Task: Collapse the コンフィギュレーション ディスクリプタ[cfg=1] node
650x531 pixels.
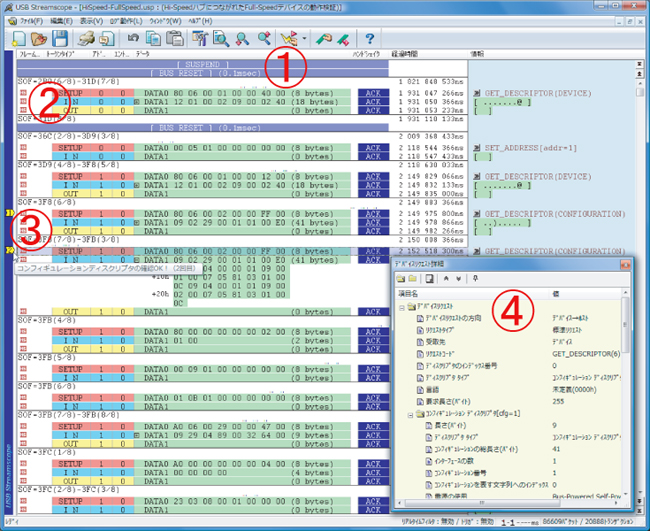Action: (410, 414)
